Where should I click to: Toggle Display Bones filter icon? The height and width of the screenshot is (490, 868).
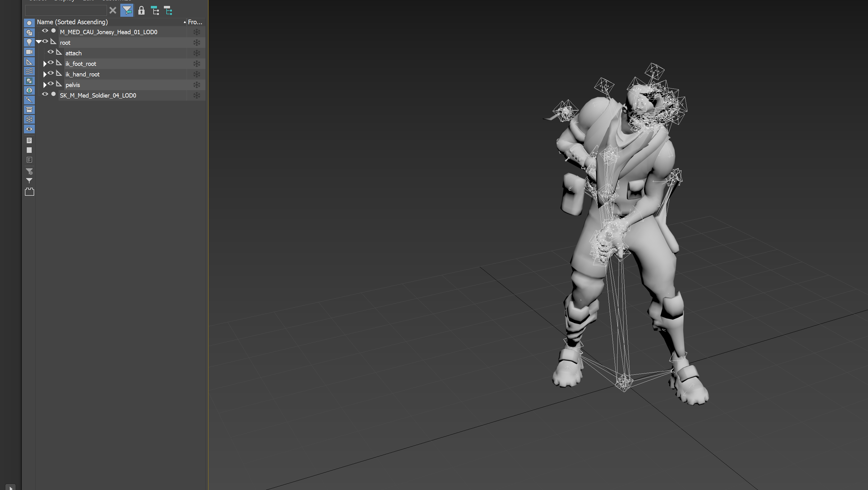tap(29, 100)
